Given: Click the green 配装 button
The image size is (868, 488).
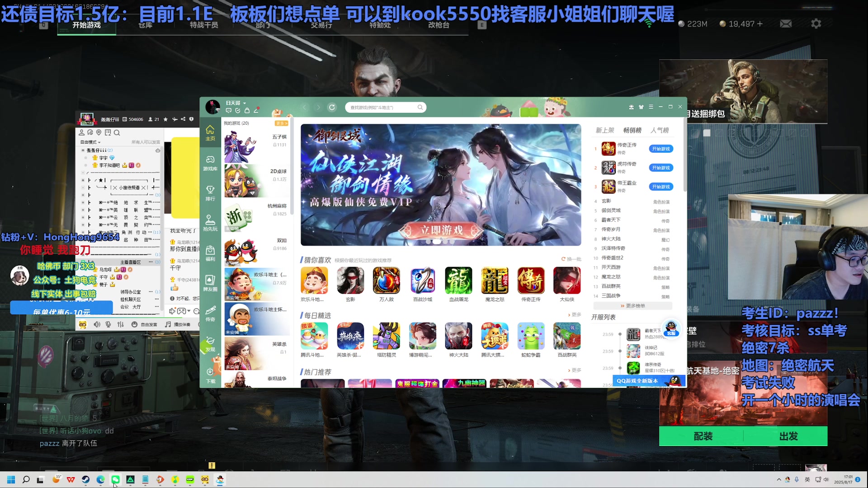Looking at the screenshot, I should point(703,436).
